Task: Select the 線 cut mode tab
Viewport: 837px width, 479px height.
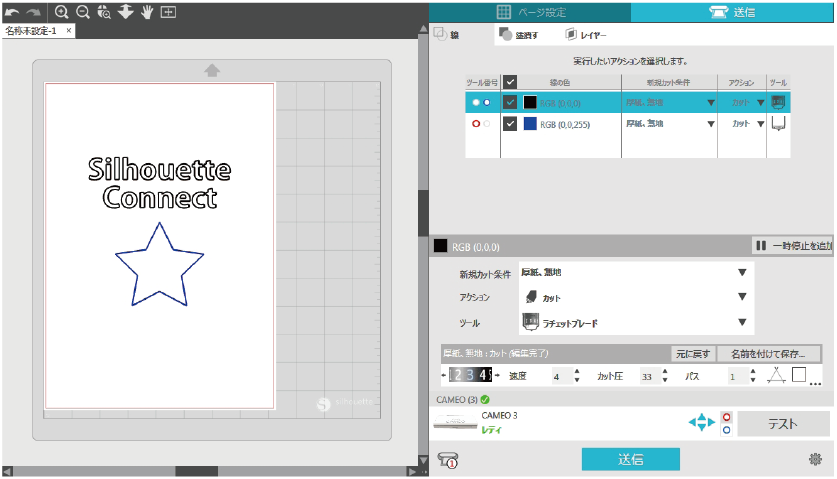Action: point(447,35)
